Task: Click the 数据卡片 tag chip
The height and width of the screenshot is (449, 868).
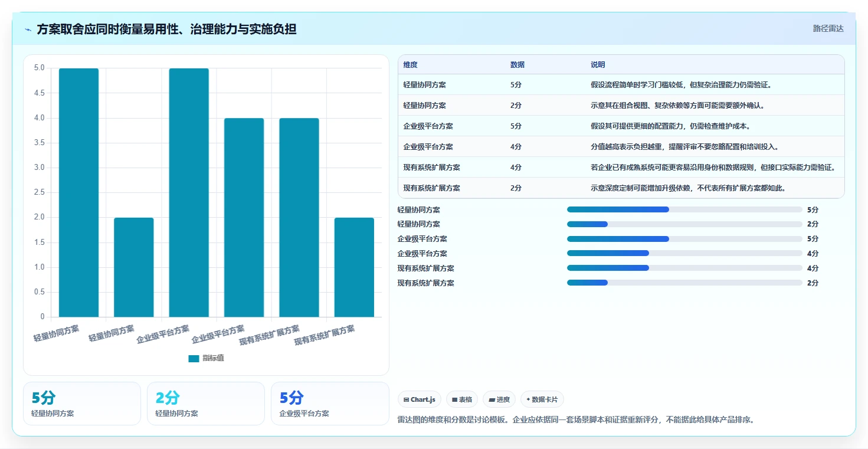Action: coord(542,399)
